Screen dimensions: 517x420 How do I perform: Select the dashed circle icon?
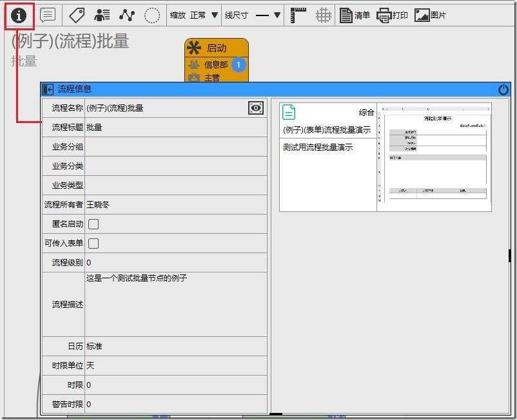pyautogui.click(x=152, y=15)
